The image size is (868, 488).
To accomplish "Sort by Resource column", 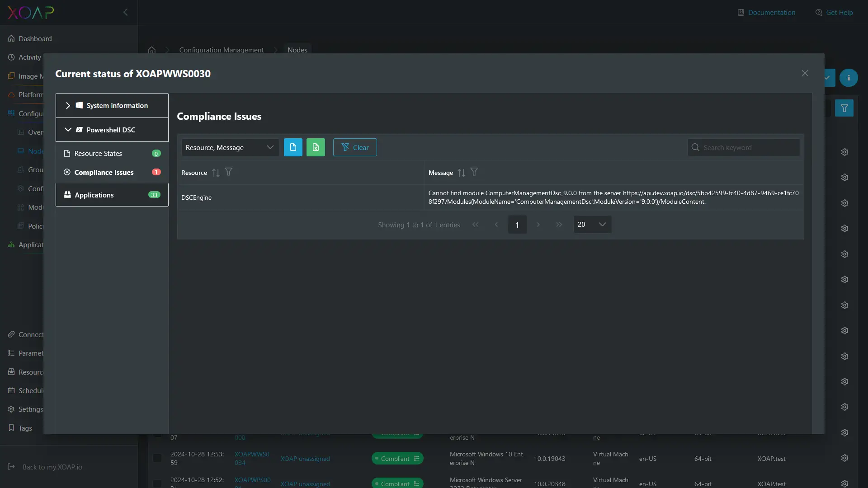I will pos(216,173).
